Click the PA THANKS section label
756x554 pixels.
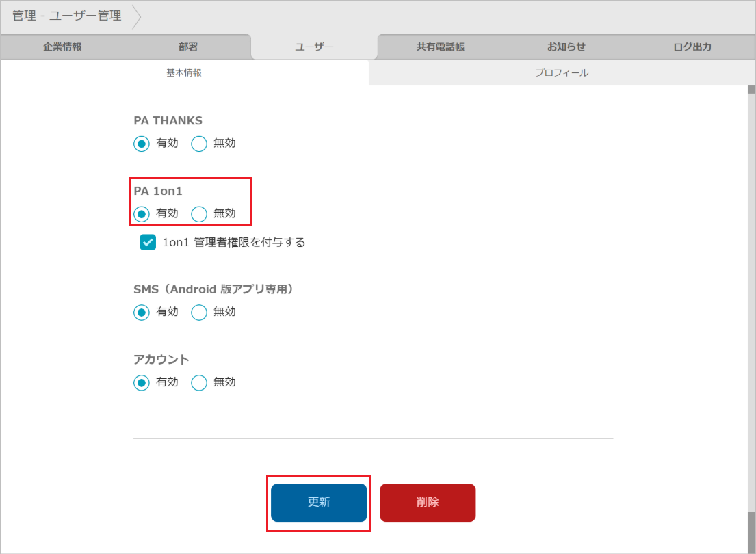point(168,120)
